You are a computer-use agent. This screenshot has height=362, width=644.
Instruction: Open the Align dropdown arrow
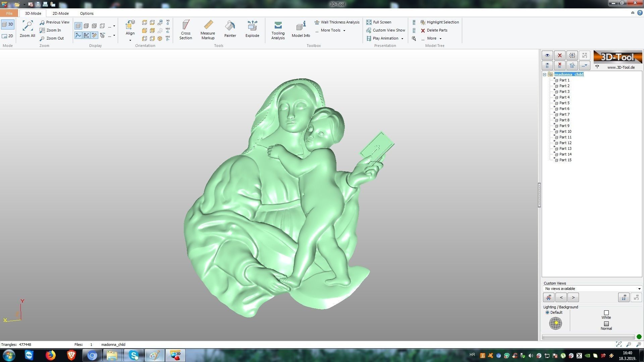pyautogui.click(x=130, y=40)
